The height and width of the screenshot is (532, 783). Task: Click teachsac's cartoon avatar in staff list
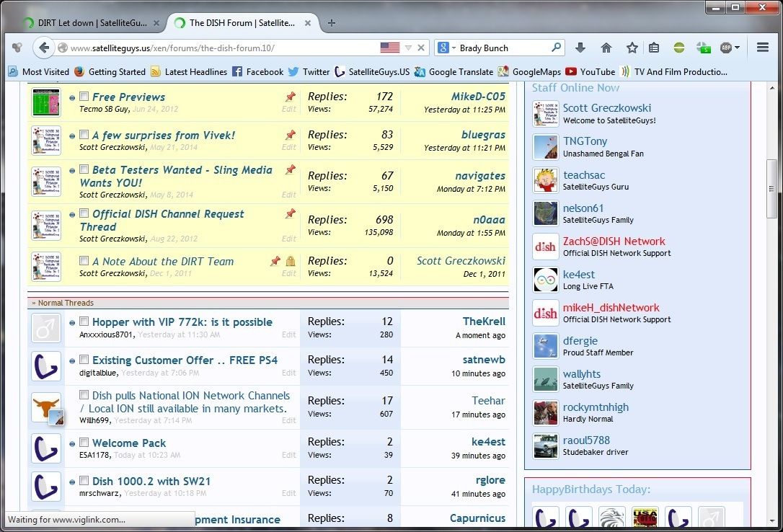pos(545,180)
